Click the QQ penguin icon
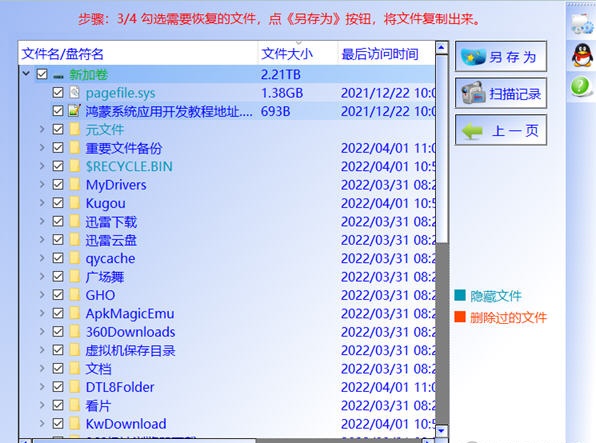The width and height of the screenshot is (596, 443). coord(582,55)
